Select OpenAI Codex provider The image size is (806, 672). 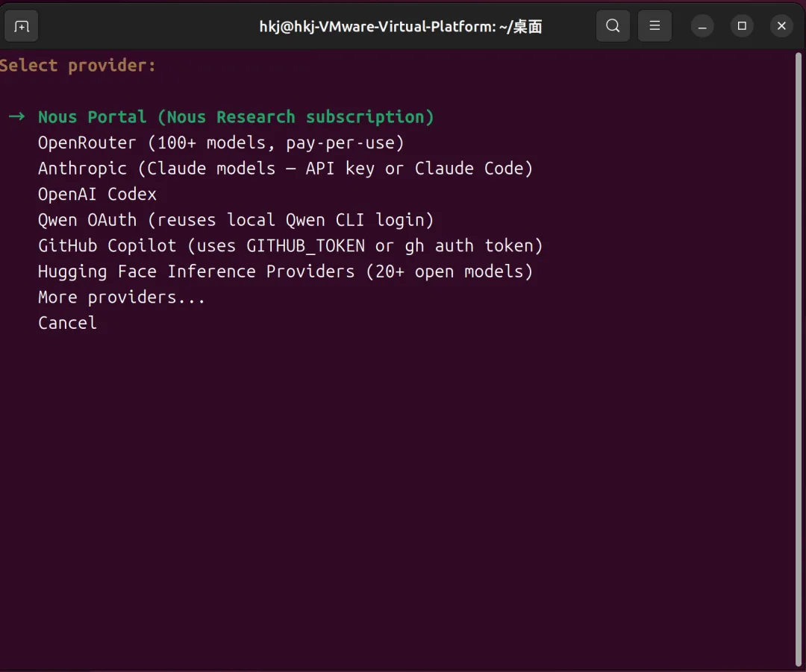[x=97, y=194]
